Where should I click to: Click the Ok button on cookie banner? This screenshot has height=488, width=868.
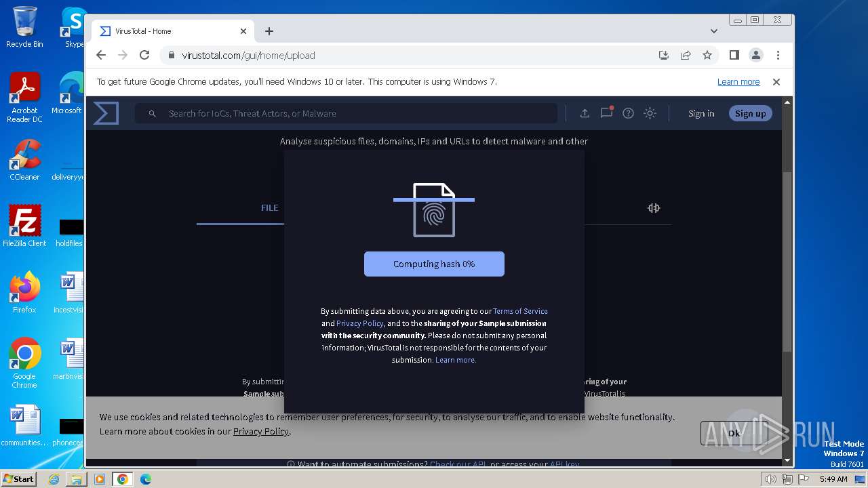[734, 433]
